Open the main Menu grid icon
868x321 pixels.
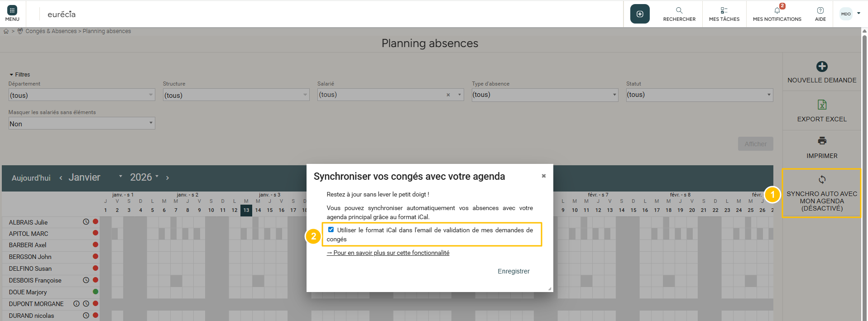12,10
